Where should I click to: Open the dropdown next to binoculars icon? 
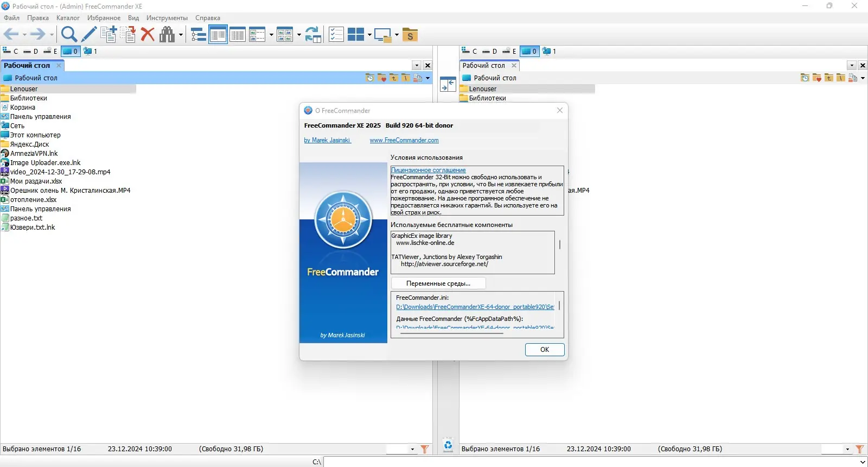(x=181, y=35)
